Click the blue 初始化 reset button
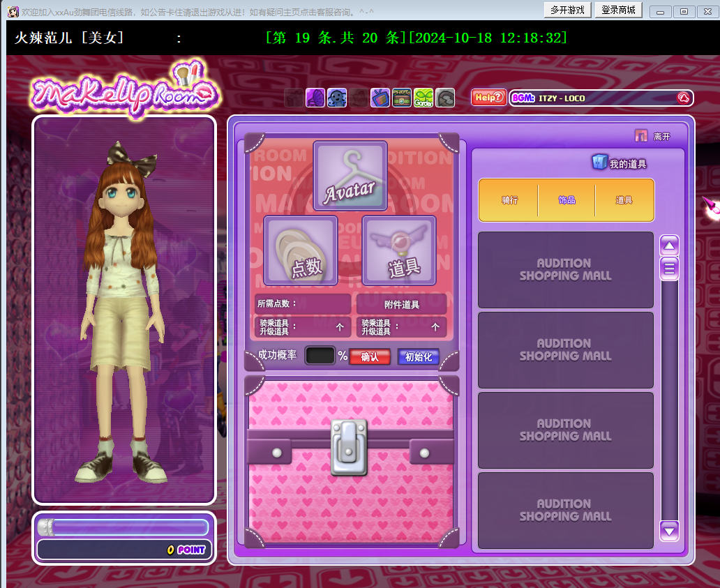The width and height of the screenshot is (720, 588). 419,356
